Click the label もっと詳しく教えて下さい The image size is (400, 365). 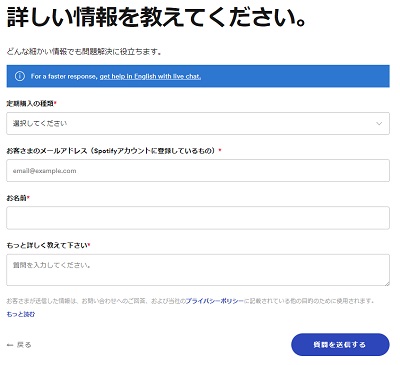click(x=48, y=245)
